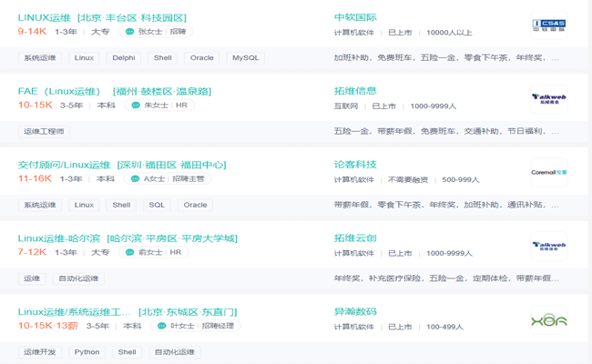Open 拓维云创 company link
The image size is (592, 364).
pyautogui.click(x=355, y=238)
